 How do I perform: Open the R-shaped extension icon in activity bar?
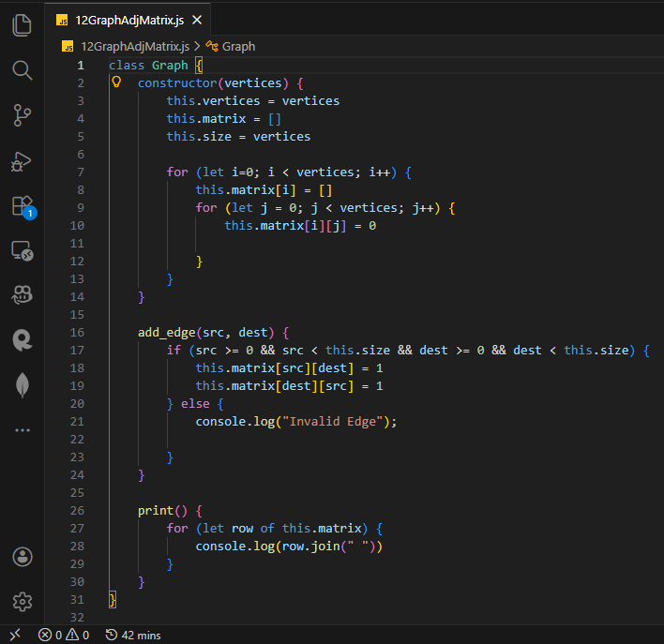[22, 340]
